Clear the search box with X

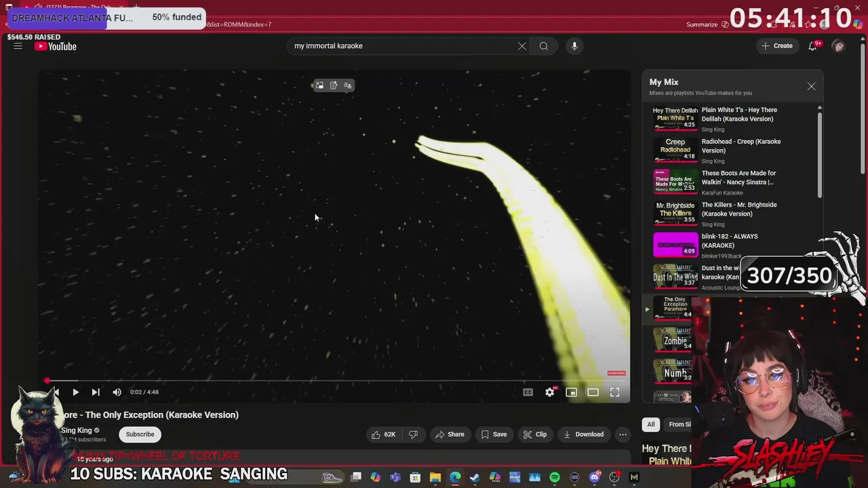522,46
